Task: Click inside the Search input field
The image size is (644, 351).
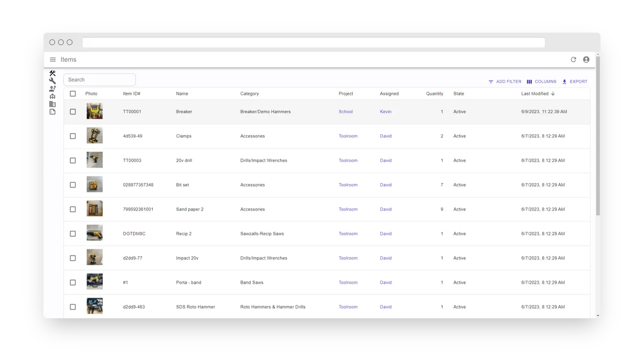Action: (x=99, y=79)
